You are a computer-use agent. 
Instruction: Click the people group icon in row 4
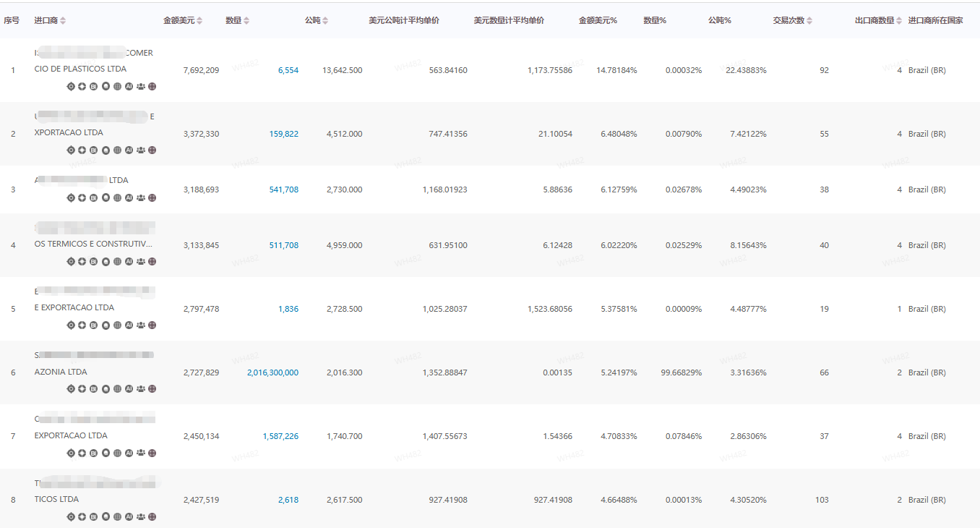pyautogui.click(x=140, y=262)
